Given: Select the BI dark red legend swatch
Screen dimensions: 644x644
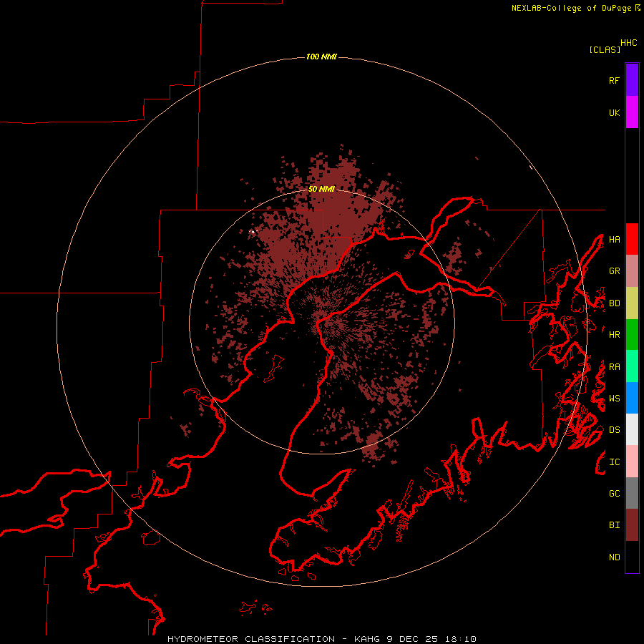Looking at the screenshot, I should pyautogui.click(x=632, y=525).
